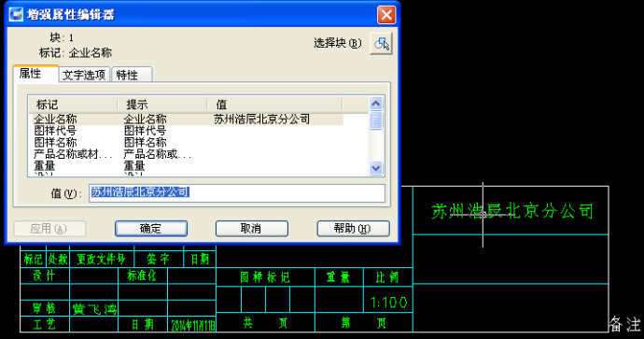Click the 比例 cell in title block
The image size is (644, 339).
click(387, 277)
